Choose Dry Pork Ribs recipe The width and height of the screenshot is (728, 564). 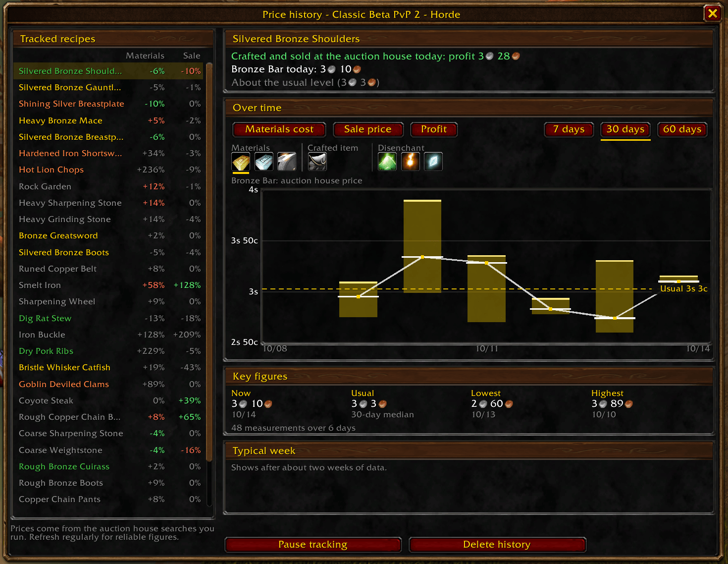click(109, 351)
